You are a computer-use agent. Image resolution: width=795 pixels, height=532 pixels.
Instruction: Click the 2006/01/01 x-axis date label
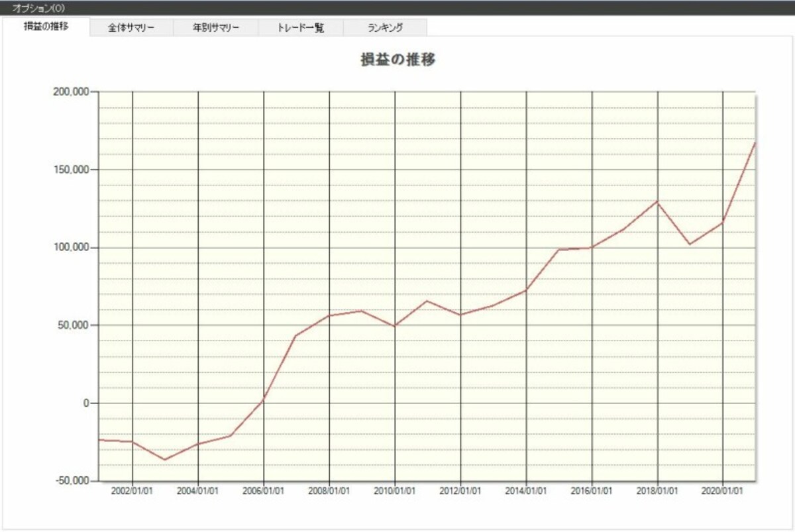(264, 491)
